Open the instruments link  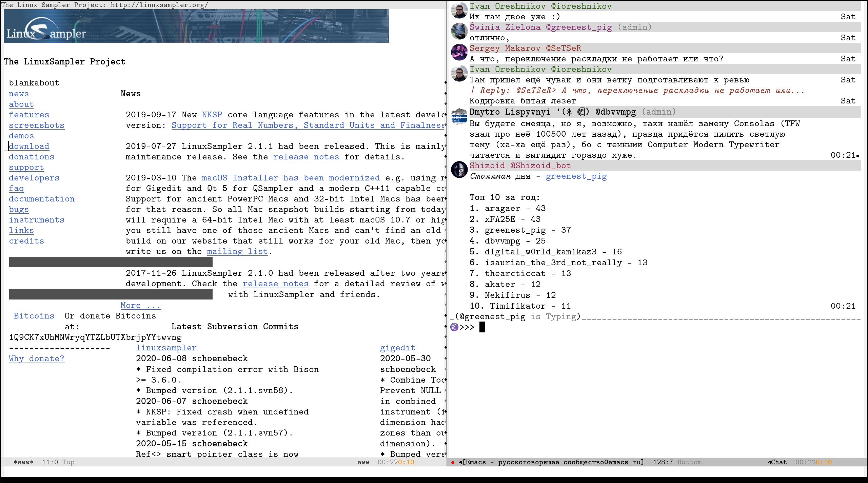click(x=37, y=220)
